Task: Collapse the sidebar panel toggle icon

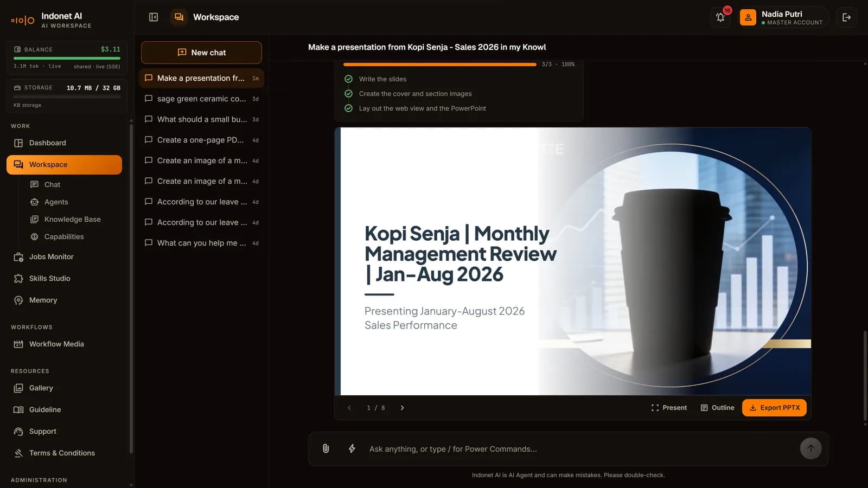Action: [x=154, y=17]
